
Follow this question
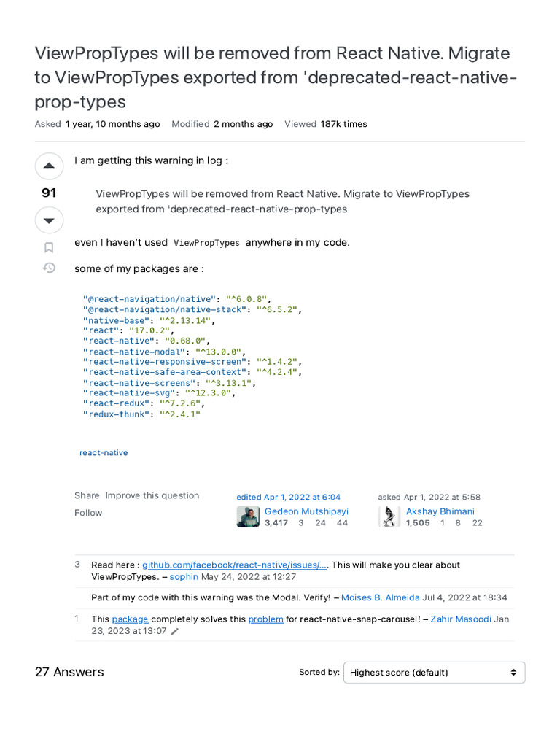coord(88,513)
